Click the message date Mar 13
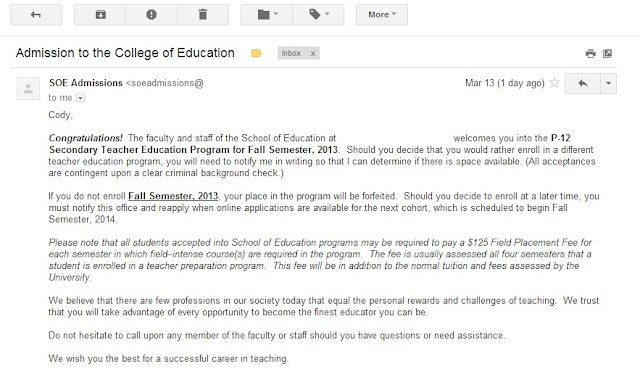This screenshot has width=640, height=385. 504,83
